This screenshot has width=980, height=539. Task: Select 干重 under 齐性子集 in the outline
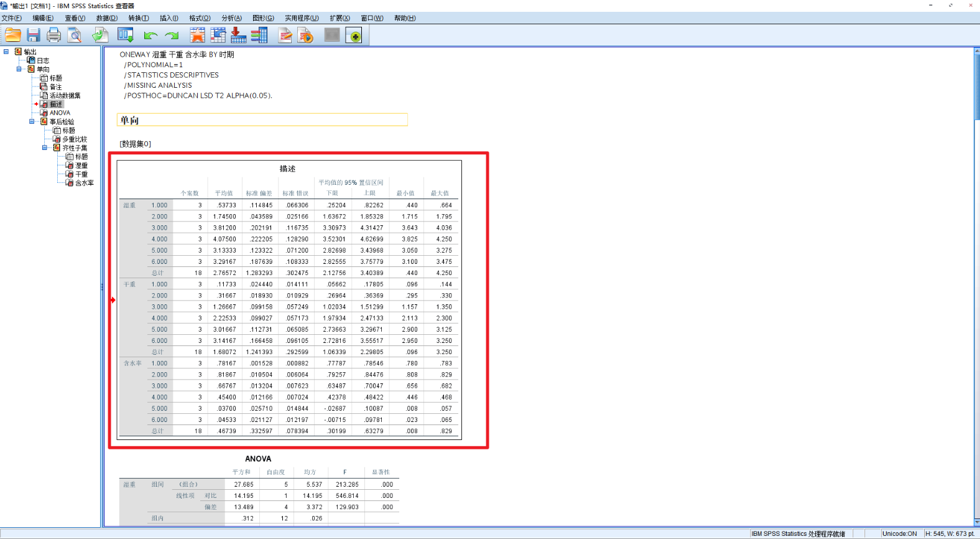(81, 174)
